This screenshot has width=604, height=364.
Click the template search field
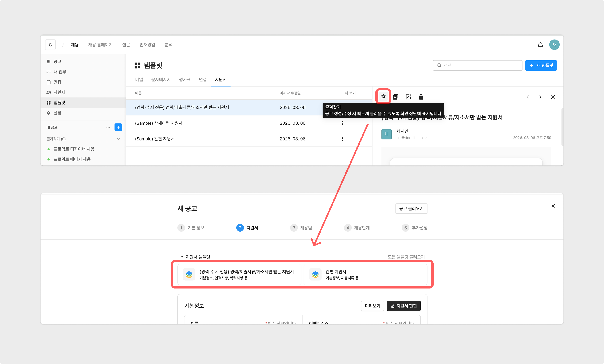pyautogui.click(x=477, y=65)
